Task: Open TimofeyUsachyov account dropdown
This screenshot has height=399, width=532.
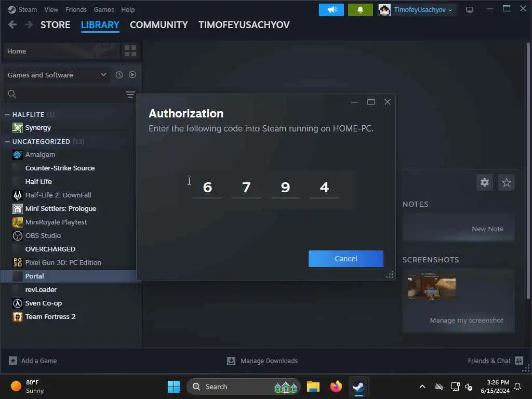Action: pyautogui.click(x=423, y=10)
